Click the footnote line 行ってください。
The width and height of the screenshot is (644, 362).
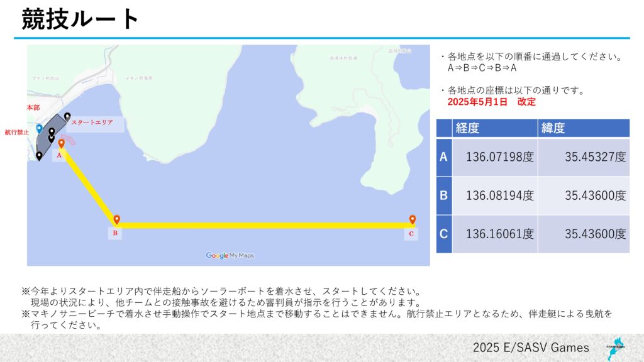click(66, 326)
